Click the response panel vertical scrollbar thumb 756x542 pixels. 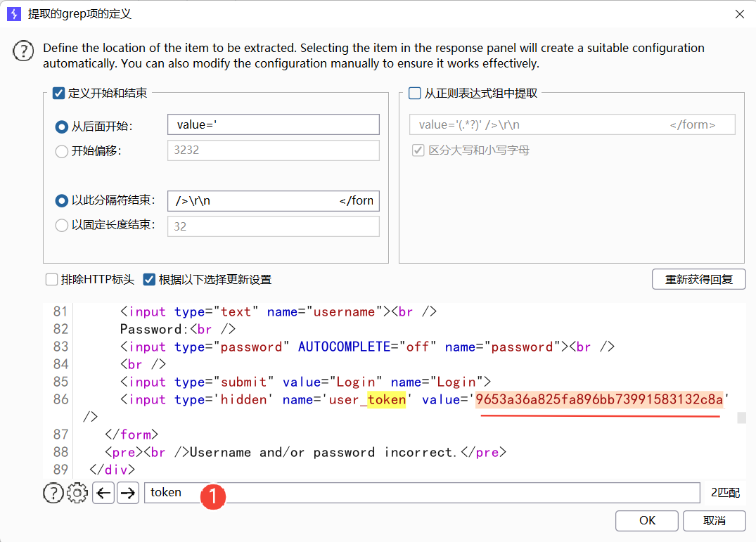[x=741, y=418]
